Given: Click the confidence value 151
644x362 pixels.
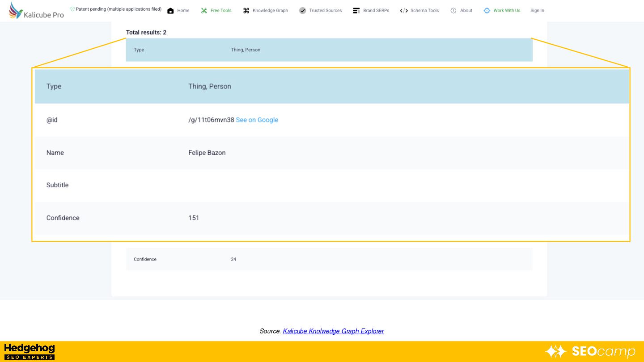Looking at the screenshot, I should coord(194,218).
